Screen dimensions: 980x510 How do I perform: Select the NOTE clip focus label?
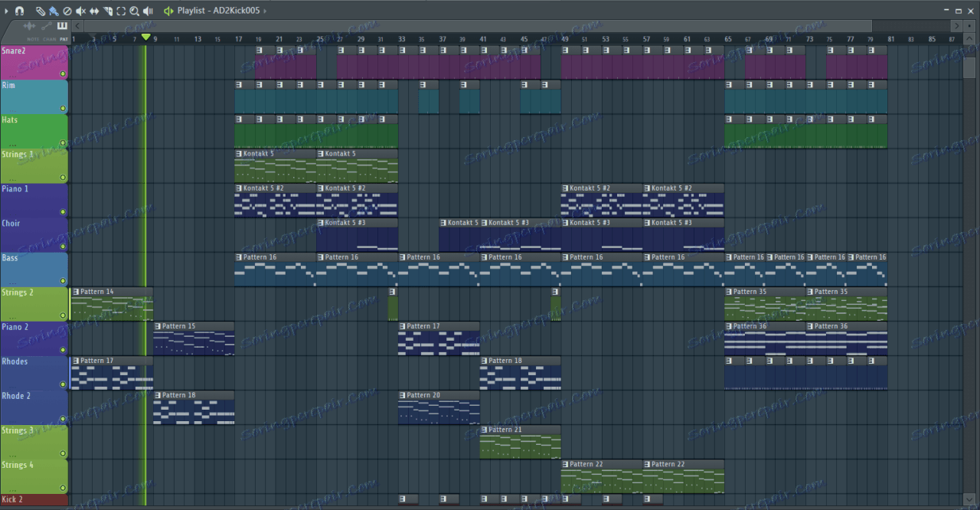coord(33,39)
